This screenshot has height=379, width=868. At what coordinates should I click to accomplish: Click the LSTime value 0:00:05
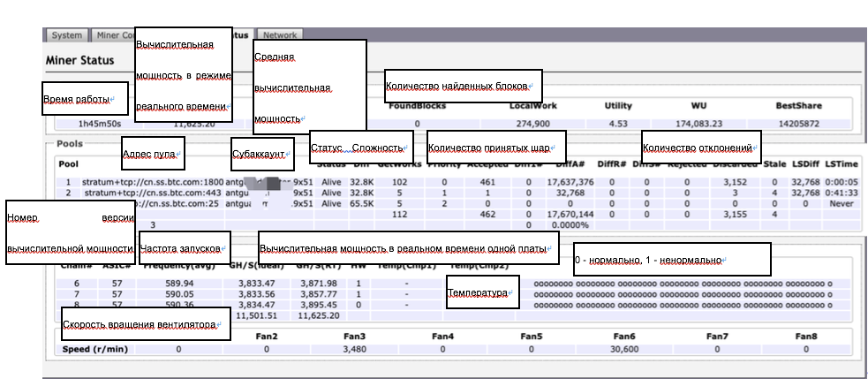tap(842, 182)
